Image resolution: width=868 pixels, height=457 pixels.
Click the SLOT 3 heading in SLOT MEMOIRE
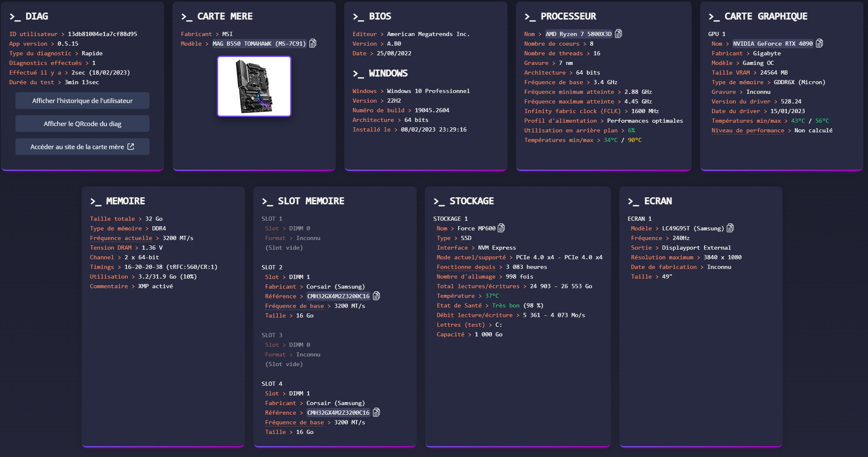pyautogui.click(x=272, y=335)
